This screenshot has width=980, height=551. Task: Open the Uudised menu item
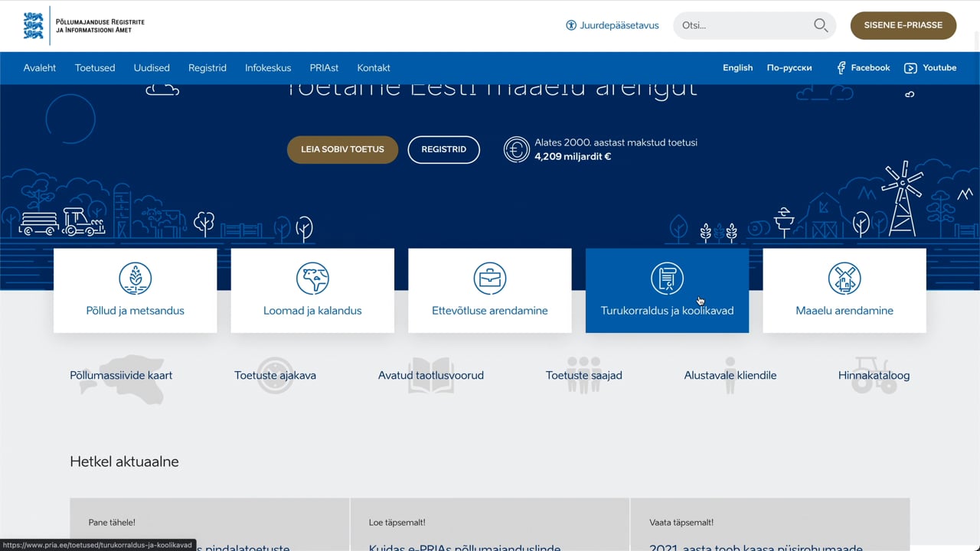(152, 68)
